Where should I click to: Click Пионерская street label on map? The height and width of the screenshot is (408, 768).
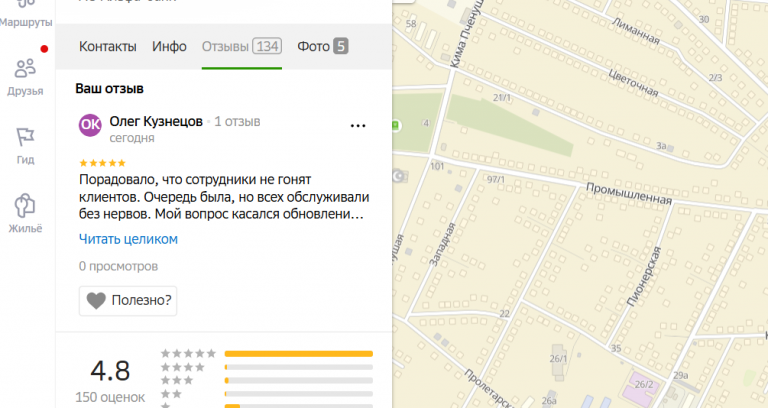[x=644, y=277]
